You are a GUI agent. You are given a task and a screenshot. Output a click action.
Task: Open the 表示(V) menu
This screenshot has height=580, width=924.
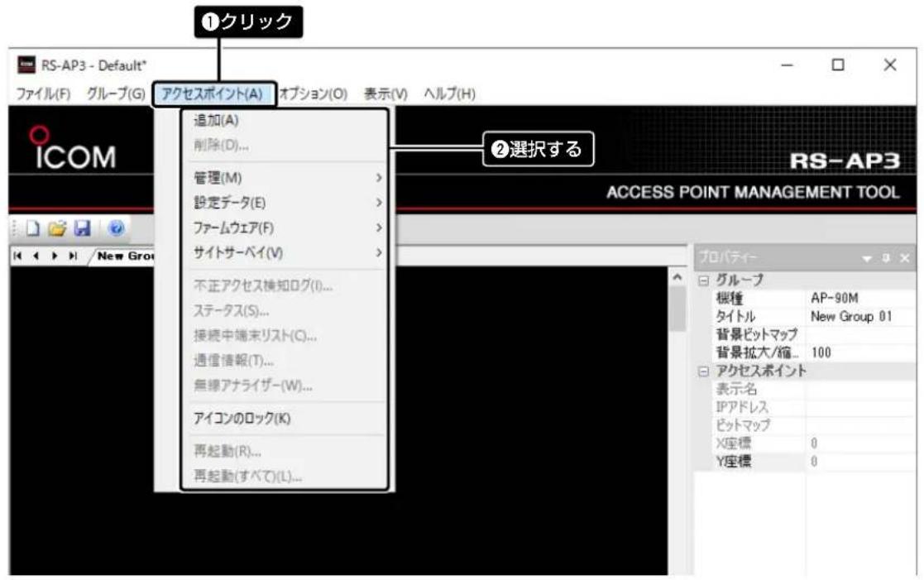click(385, 93)
